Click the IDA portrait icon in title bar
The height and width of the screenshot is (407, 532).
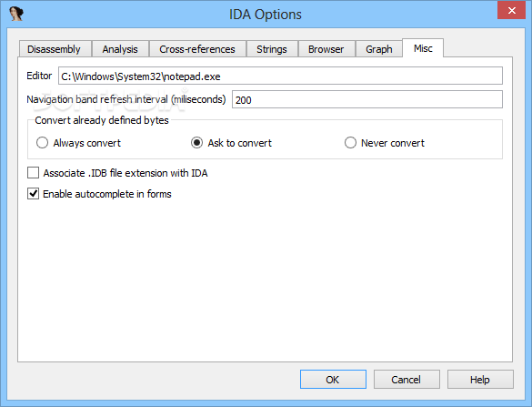tap(16, 14)
